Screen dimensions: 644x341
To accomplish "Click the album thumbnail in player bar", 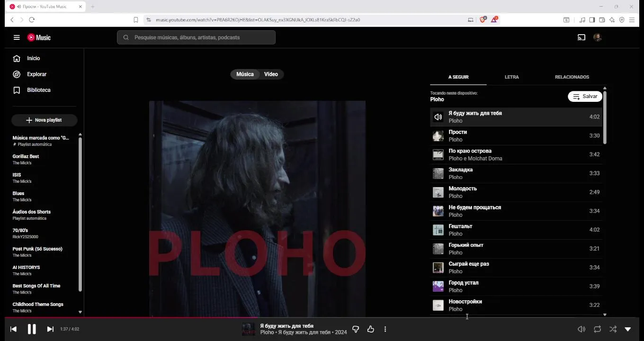I will (249, 329).
